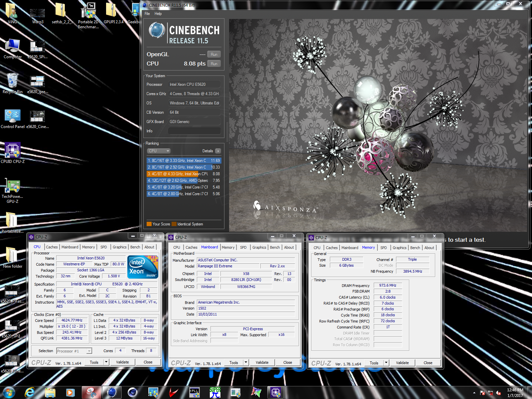Viewport: 532px width, 399px height.
Task: Open the Recycle Bin
Action: 13,83
